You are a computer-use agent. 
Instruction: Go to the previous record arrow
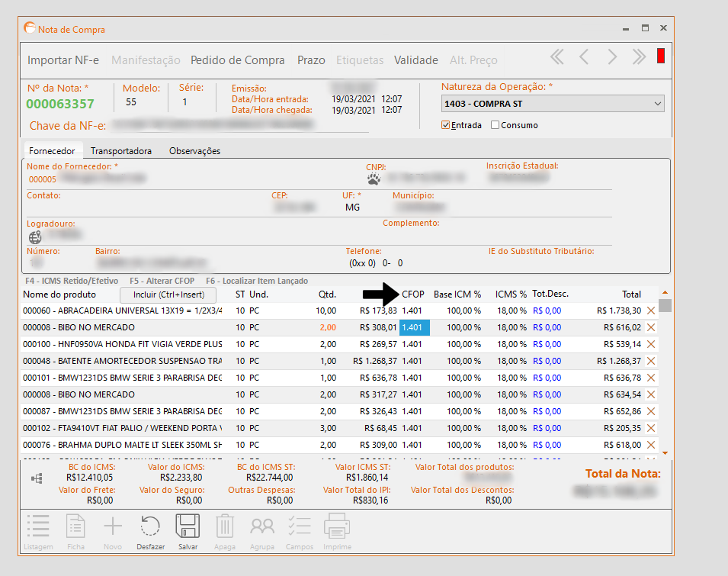point(584,57)
